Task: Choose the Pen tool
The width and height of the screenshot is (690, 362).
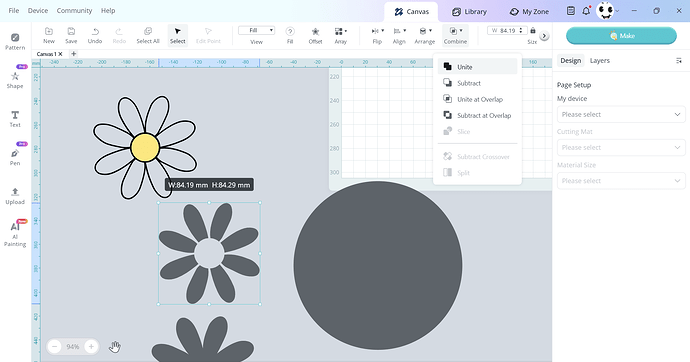Action: click(15, 157)
